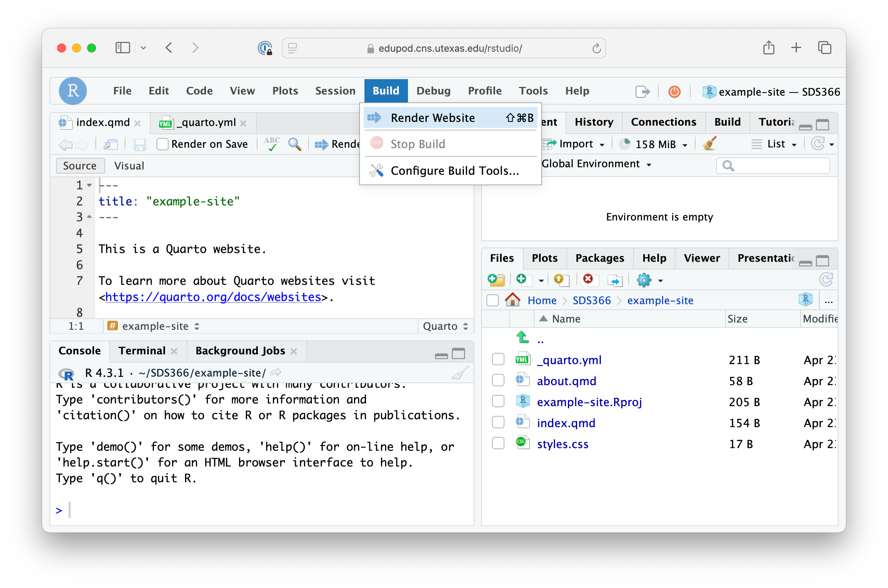Click the find/replace magnifier icon

(x=295, y=144)
